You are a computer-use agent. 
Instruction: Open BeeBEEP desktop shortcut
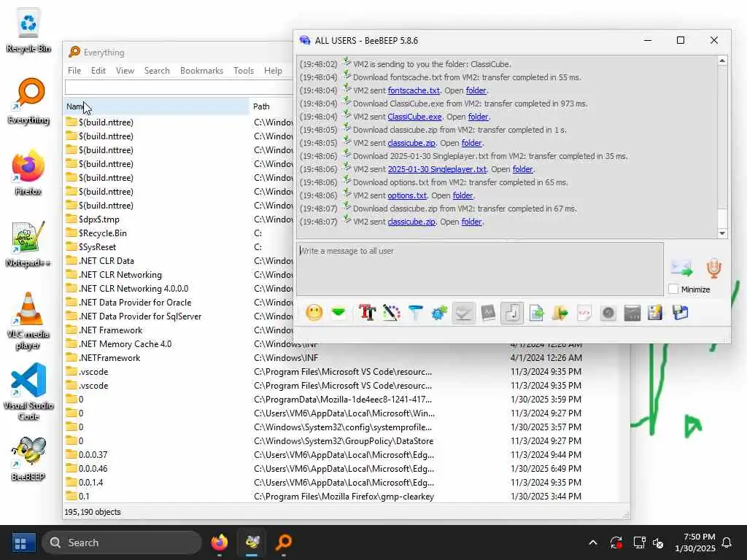coord(28,459)
